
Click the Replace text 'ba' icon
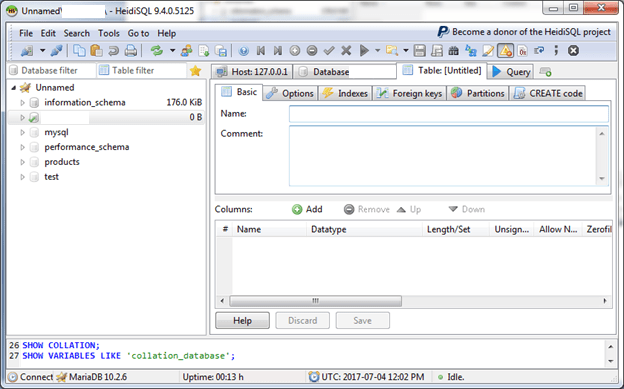[x=471, y=51]
